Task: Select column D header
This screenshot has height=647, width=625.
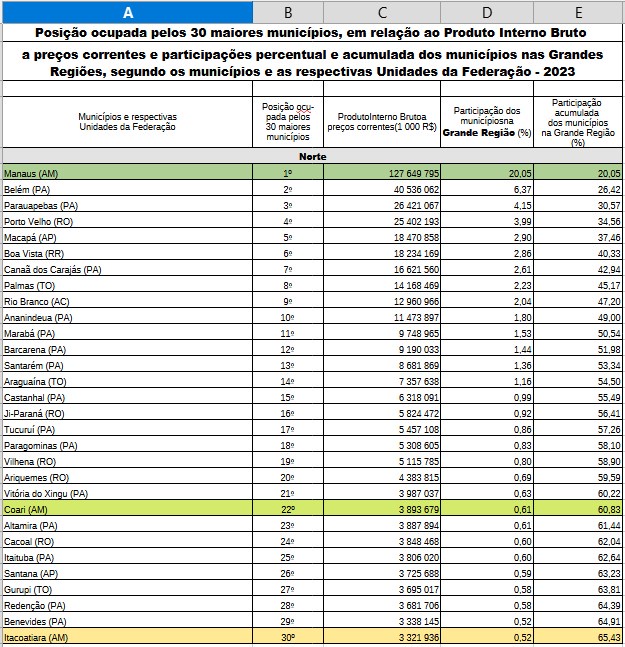Action: pos(487,12)
